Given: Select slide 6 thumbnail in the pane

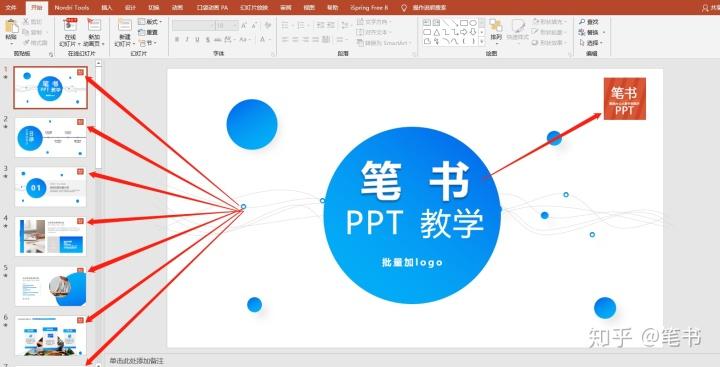Looking at the screenshot, I should tap(51, 335).
